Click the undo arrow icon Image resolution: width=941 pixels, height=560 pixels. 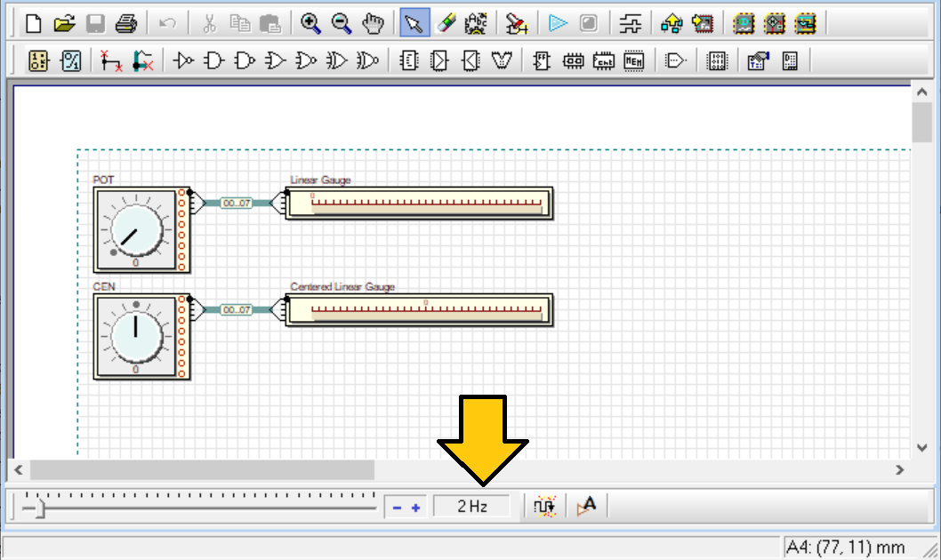click(167, 23)
